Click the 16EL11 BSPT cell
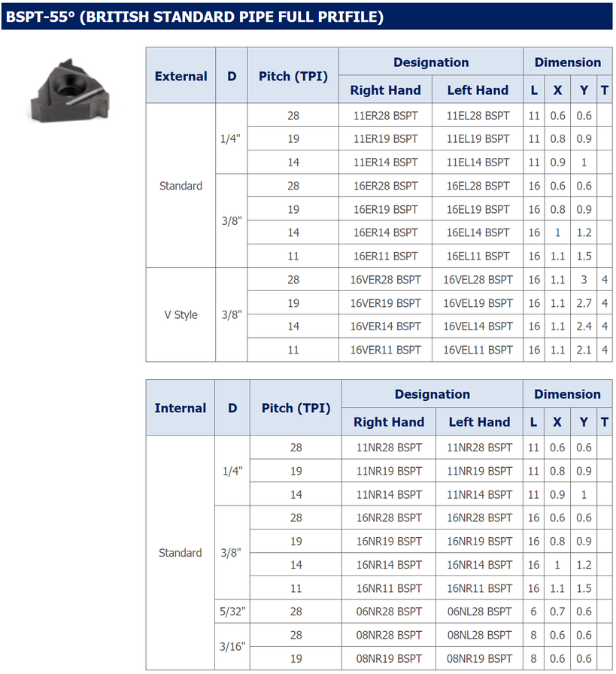 tap(478, 257)
